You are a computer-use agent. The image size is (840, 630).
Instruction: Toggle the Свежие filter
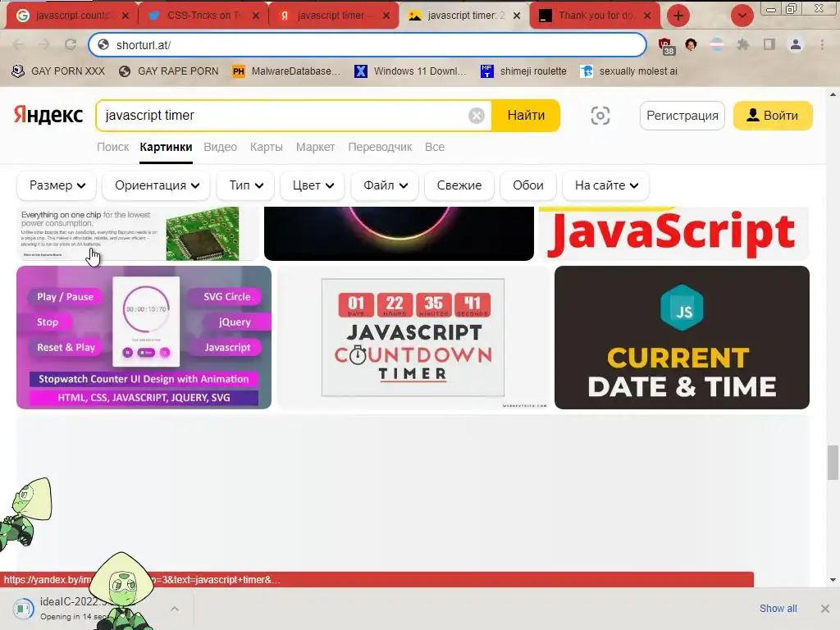pos(459,185)
